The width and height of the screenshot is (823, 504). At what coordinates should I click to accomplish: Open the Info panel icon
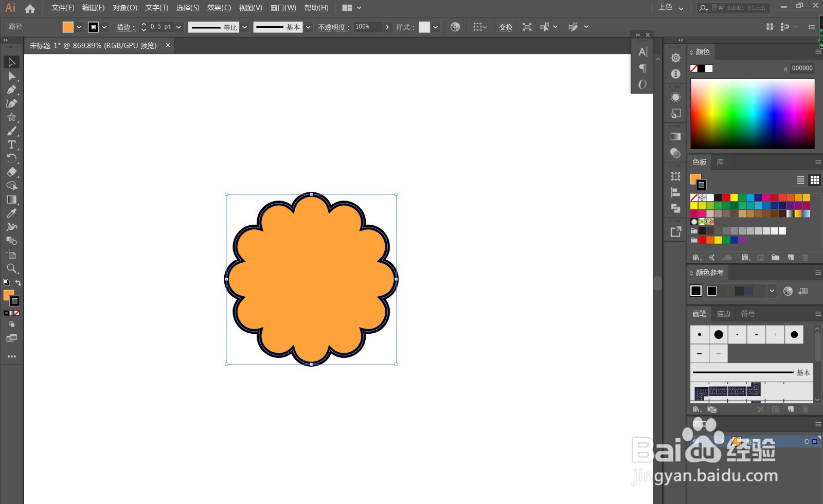pyautogui.click(x=676, y=74)
